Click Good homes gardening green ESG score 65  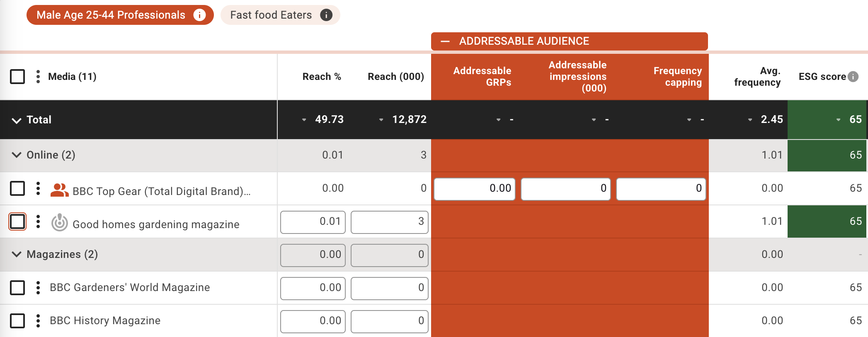coord(827,221)
